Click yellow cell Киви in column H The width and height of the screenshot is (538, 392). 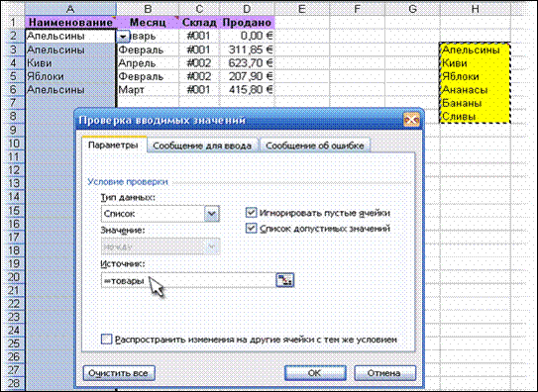coord(476,63)
